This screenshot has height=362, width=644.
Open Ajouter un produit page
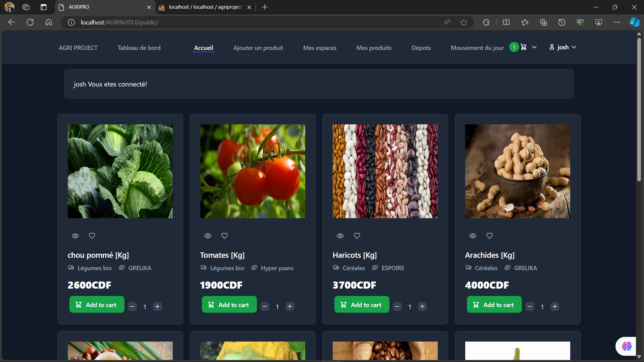coord(258,48)
